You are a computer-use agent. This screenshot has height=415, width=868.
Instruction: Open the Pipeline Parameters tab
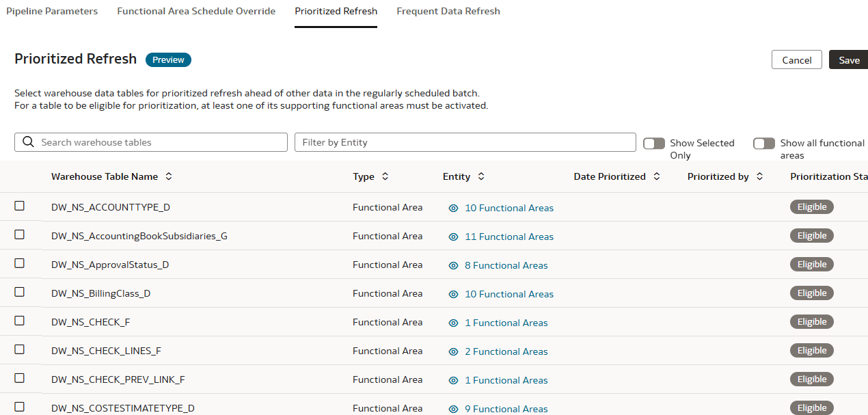52,11
